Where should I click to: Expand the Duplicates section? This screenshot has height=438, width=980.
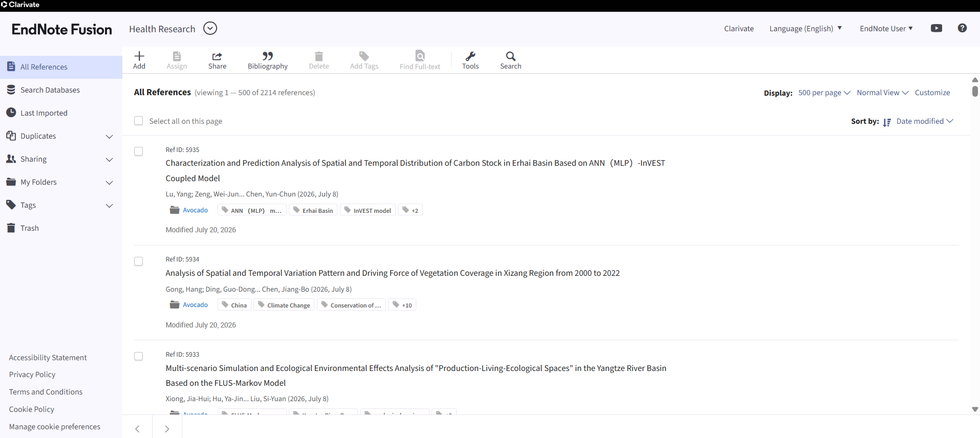pos(109,137)
